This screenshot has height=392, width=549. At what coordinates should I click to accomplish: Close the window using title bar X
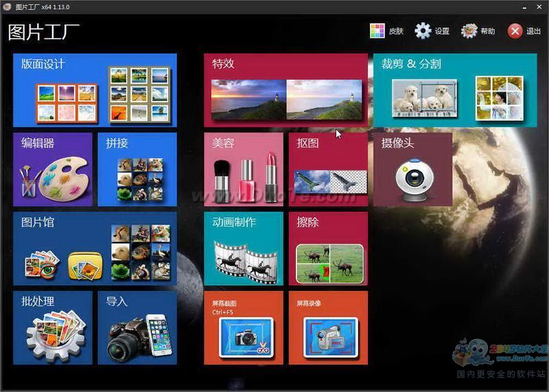coord(537,7)
